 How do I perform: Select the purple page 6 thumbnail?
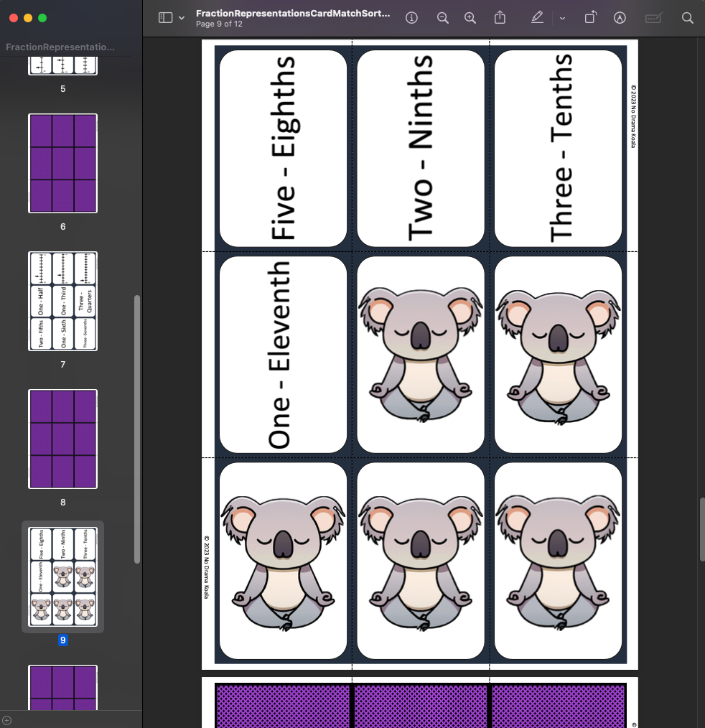pyautogui.click(x=62, y=163)
